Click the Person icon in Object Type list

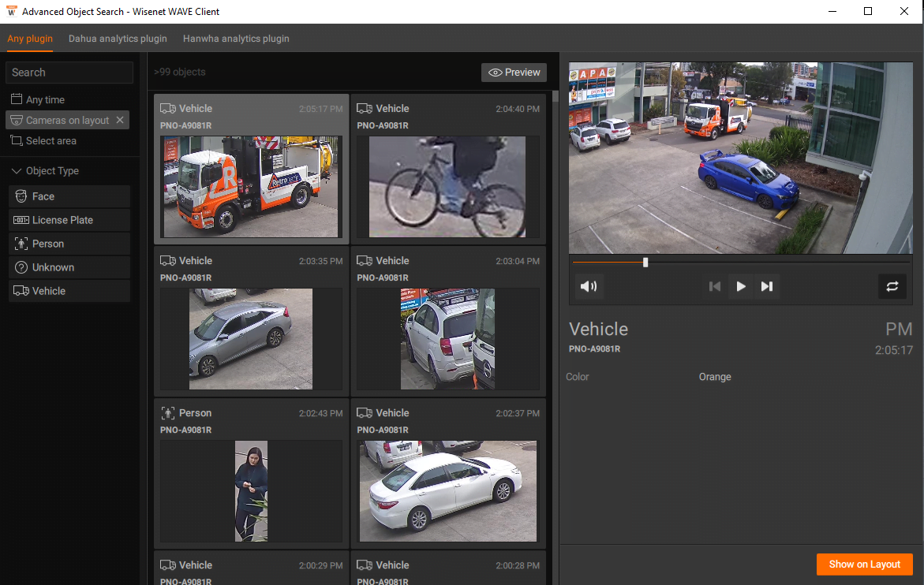21,244
